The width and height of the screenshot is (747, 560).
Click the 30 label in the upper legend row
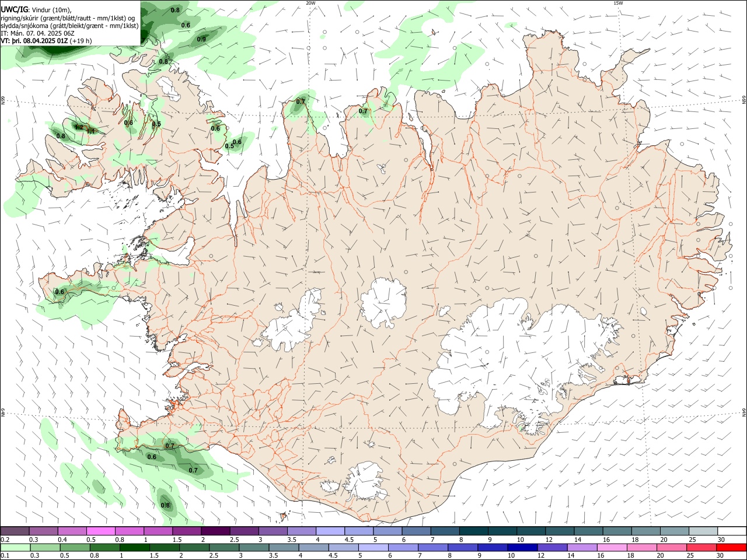coord(721,540)
